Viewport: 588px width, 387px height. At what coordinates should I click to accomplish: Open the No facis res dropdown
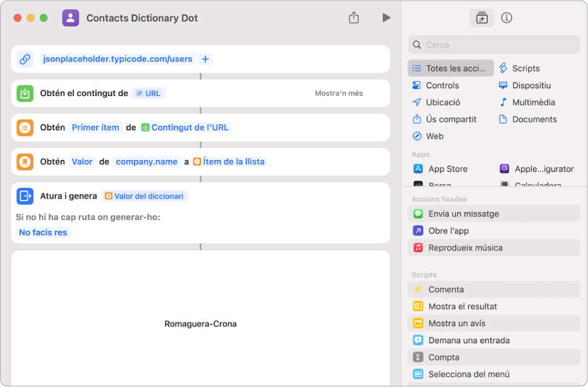(43, 232)
